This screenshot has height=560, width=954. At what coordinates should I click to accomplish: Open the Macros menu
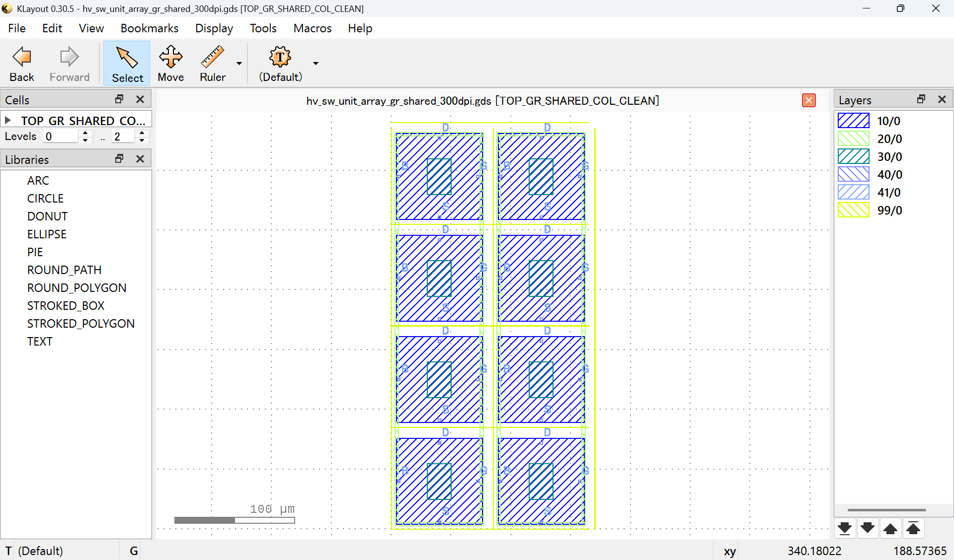point(312,28)
